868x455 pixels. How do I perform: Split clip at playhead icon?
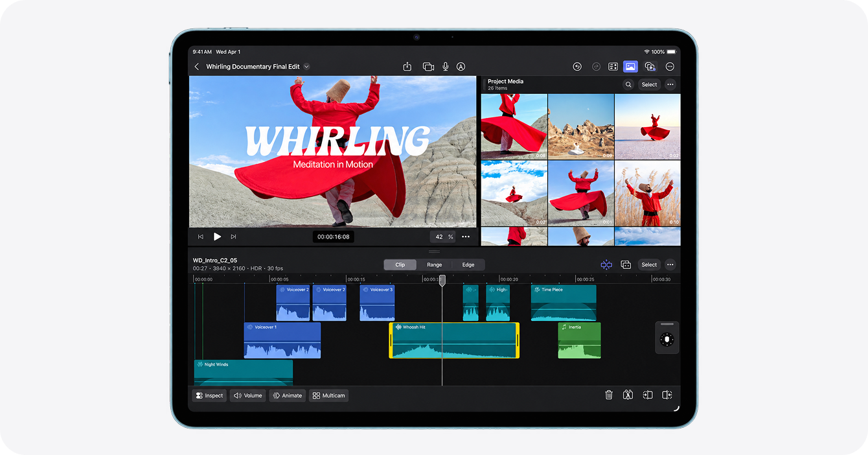[x=628, y=395]
